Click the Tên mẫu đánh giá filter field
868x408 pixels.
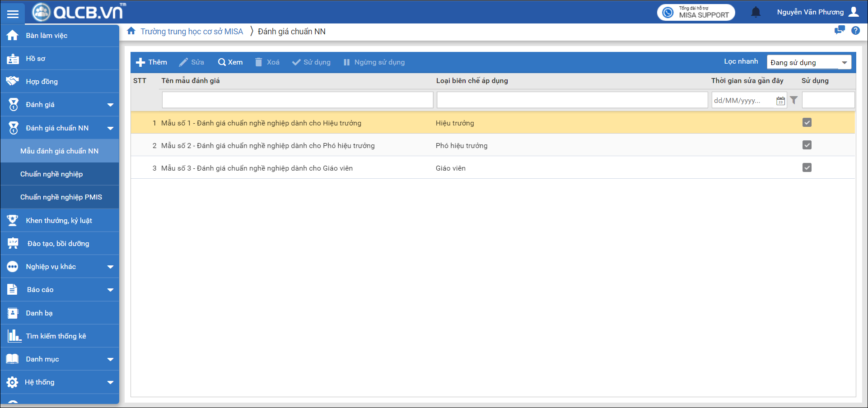pos(297,100)
